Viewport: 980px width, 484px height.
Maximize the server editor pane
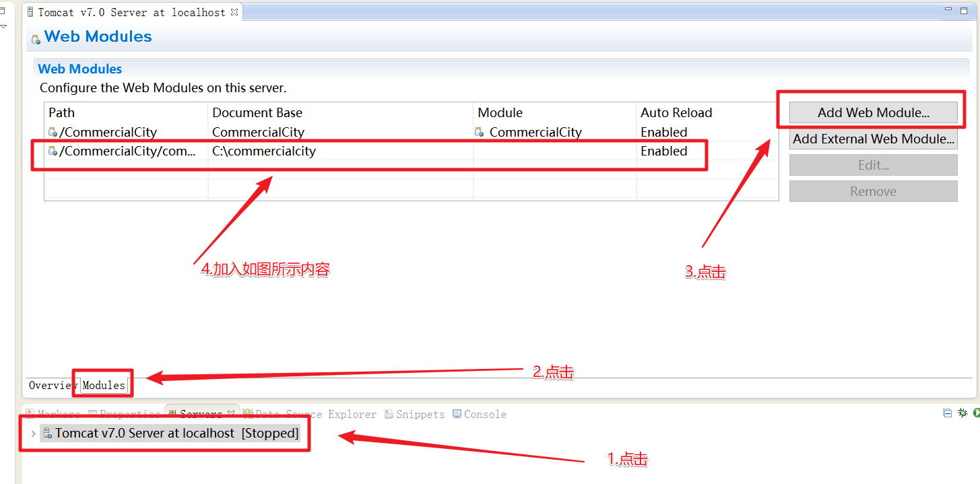point(965,10)
